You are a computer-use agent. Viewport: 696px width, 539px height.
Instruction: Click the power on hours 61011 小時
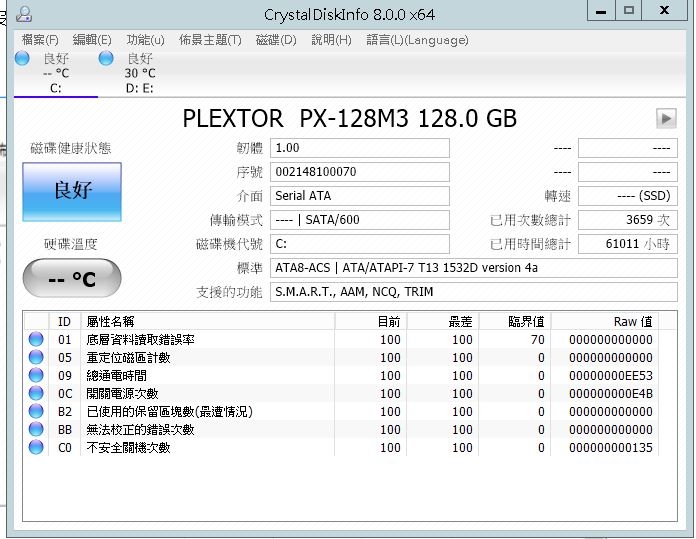pyautogui.click(x=628, y=244)
